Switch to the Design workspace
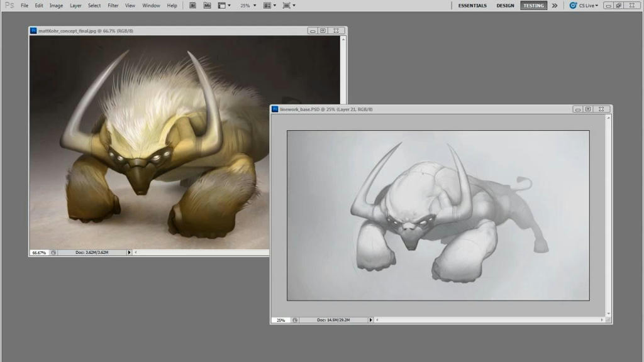Screen dimensions: 644x362 [505, 5]
